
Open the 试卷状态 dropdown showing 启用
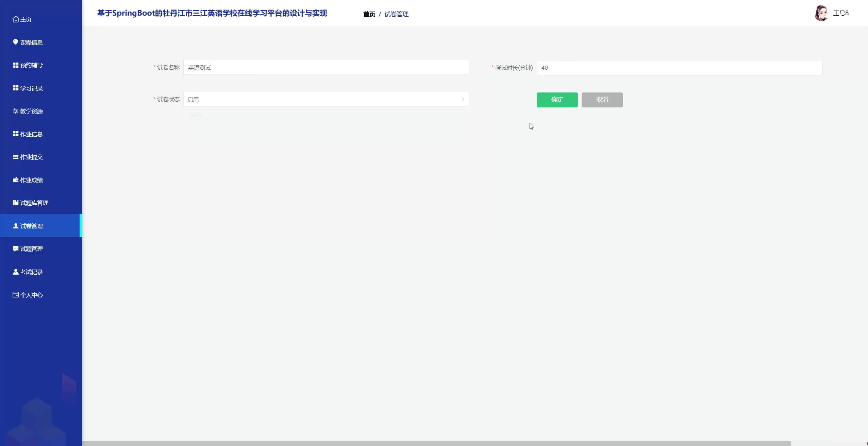[x=325, y=100]
